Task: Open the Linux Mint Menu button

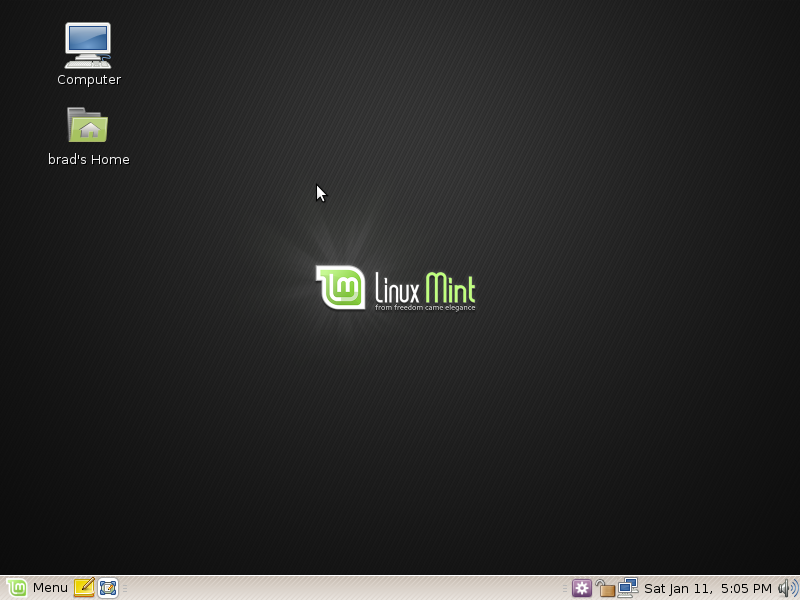Action: 37,588
